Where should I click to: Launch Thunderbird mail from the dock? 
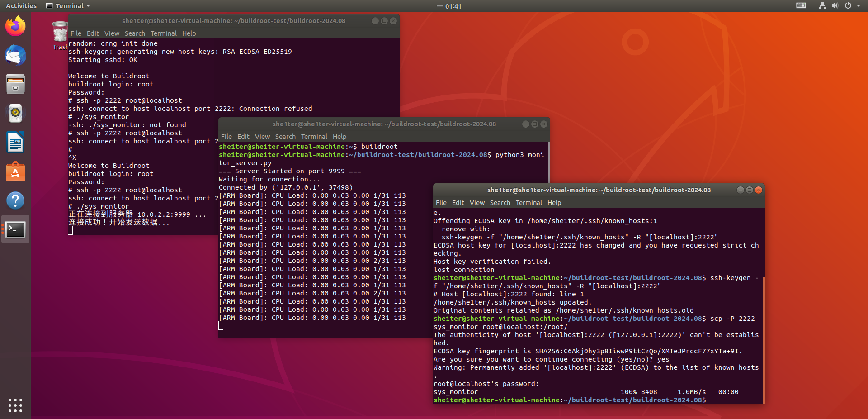tap(15, 56)
